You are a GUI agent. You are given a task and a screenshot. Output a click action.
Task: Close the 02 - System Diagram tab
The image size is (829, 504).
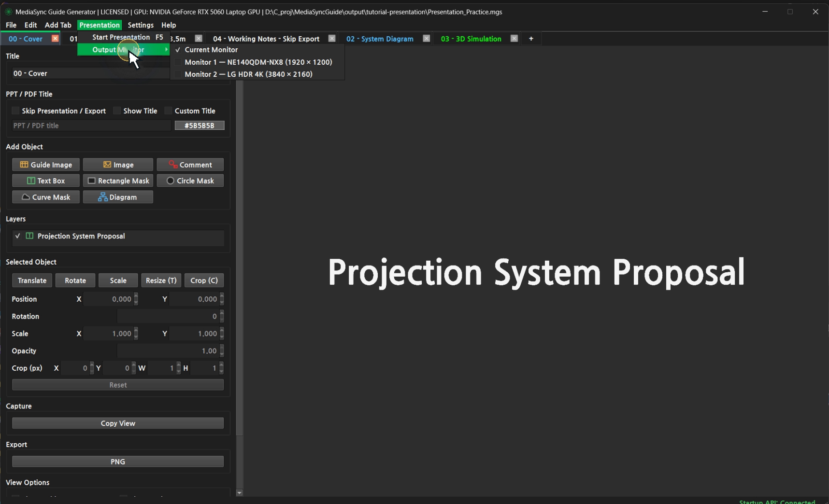click(427, 39)
